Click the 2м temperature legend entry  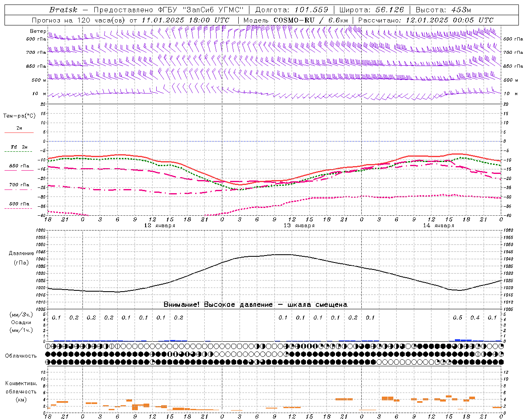(x=19, y=128)
